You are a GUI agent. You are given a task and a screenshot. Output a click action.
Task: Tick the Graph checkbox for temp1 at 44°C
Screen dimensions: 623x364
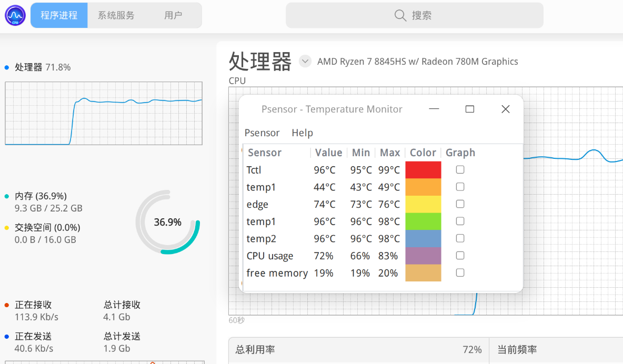click(460, 187)
